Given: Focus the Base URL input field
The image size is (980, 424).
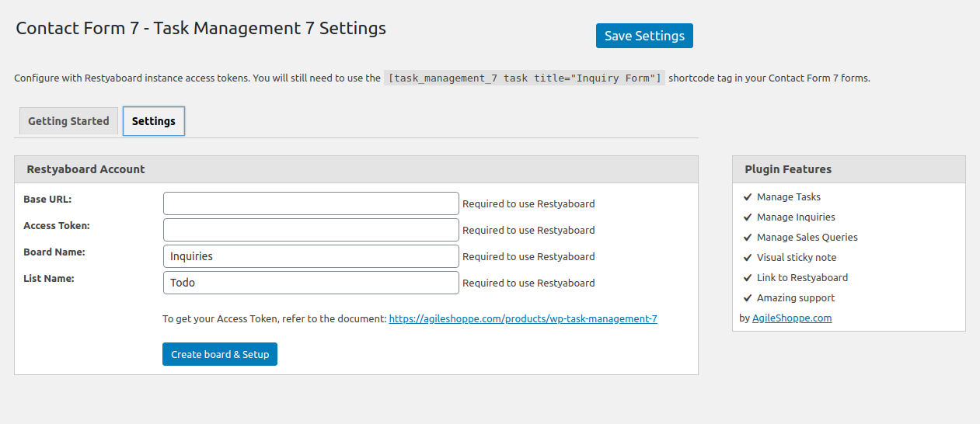Looking at the screenshot, I should (x=311, y=203).
